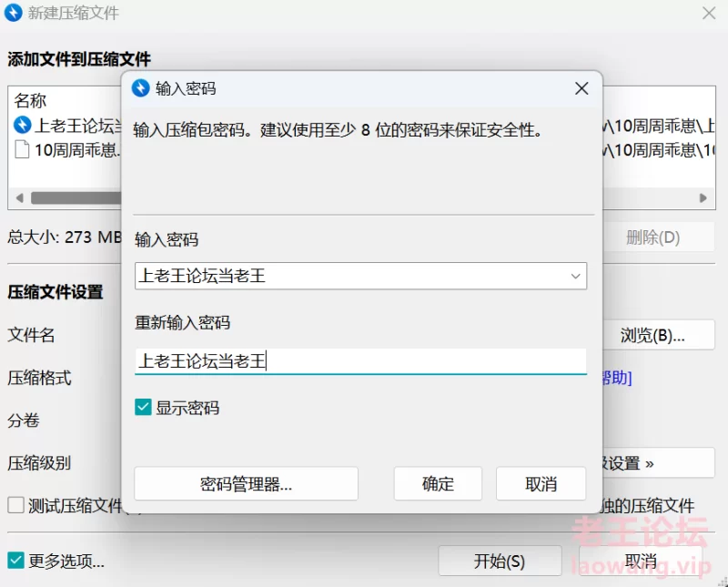Select the archive file icon in the file list
Screen dimensions: 728x587
22,125
